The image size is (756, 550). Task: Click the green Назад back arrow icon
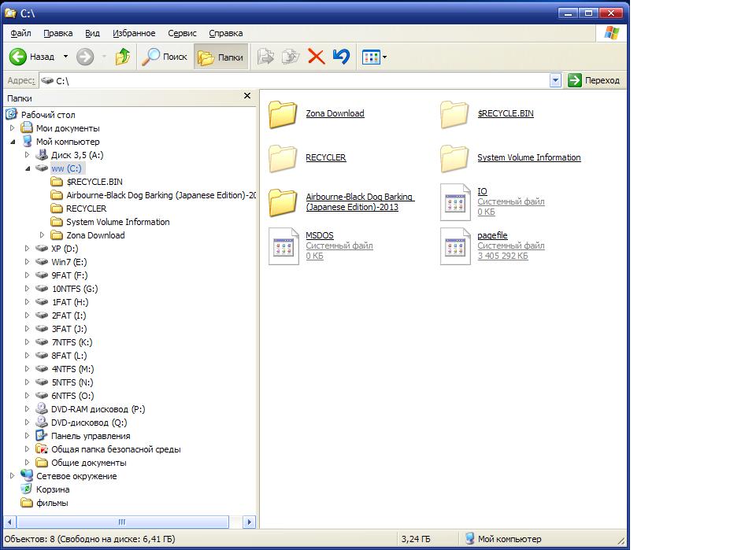(18, 57)
